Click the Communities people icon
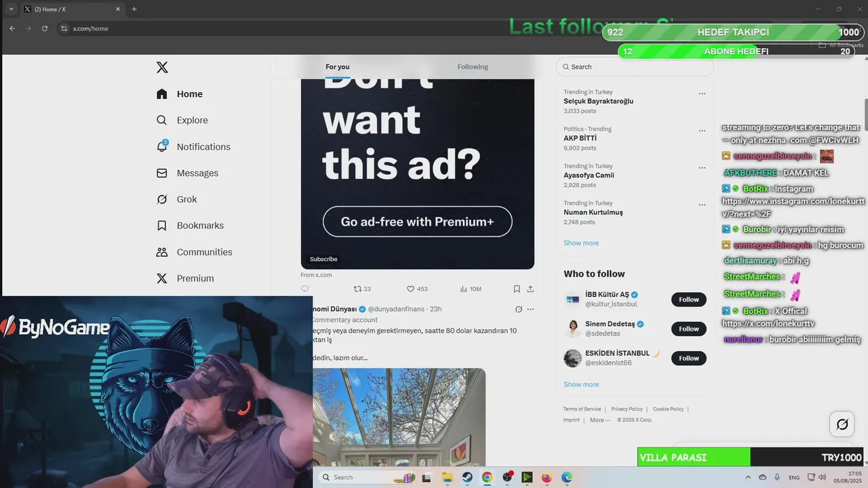This screenshot has width=868, height=488. [161, 252]
